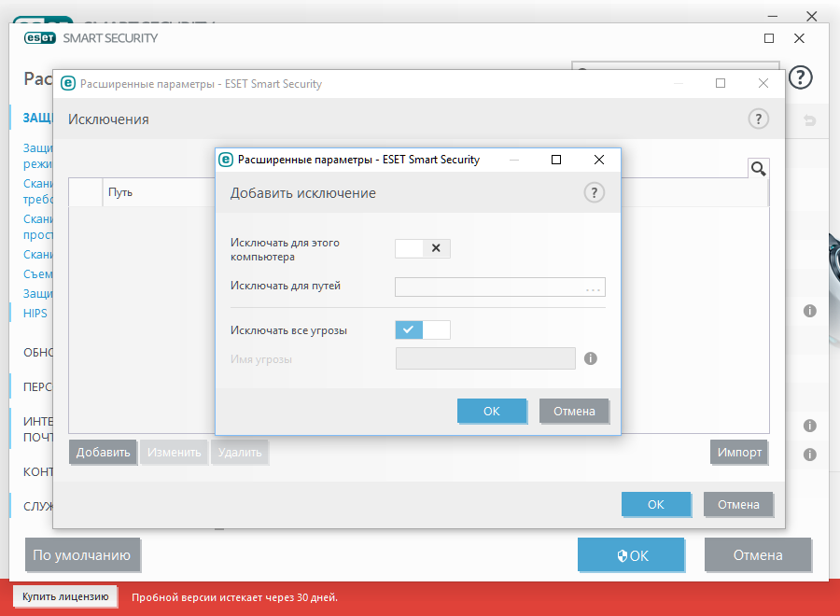Screen dimensions: 840x616
Task: Click OK in the 'Исключения' window
Action: pos(656,505)
